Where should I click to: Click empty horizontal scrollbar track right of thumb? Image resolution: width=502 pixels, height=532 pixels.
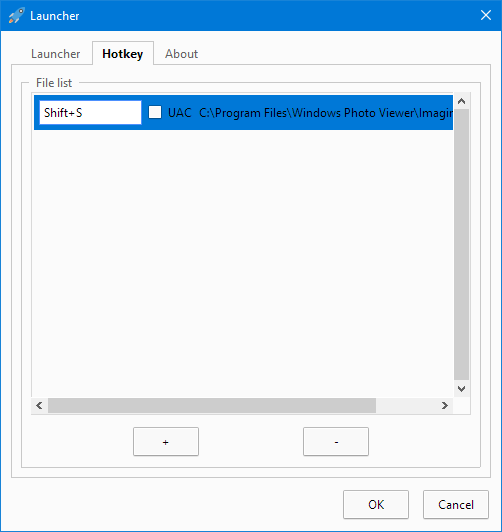coord(406,405)
